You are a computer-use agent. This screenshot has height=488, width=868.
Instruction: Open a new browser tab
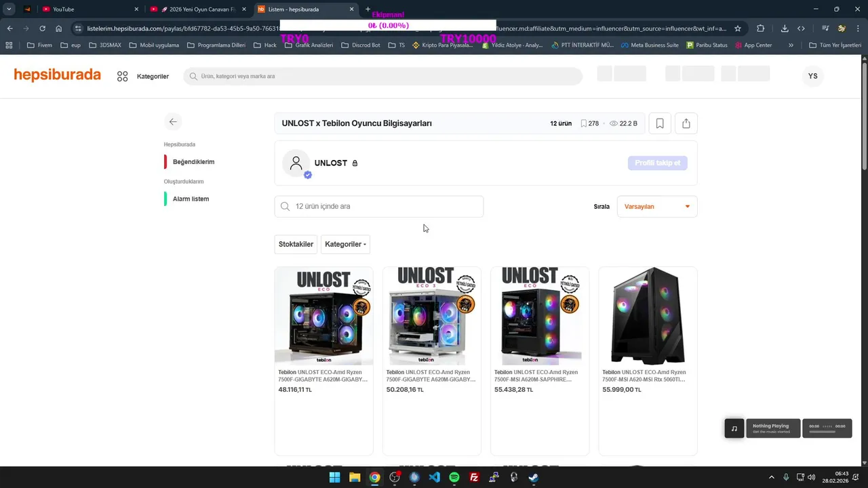pos(368,9)
